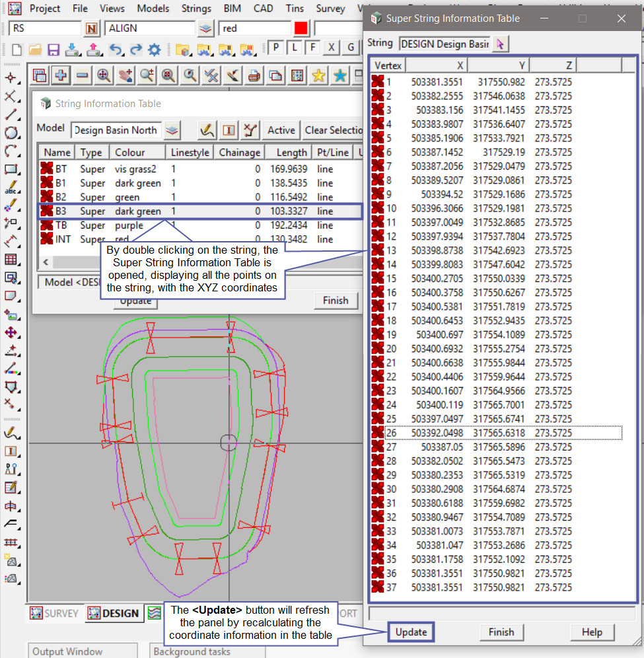The width and height of the screenshot is (644, 658).
Task: Click the Redo arrow icon
Action: 135,50
